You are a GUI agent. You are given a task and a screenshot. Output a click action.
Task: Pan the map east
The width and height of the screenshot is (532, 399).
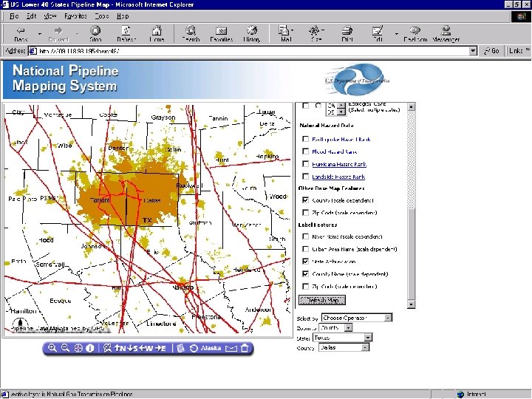coord(160,348)
